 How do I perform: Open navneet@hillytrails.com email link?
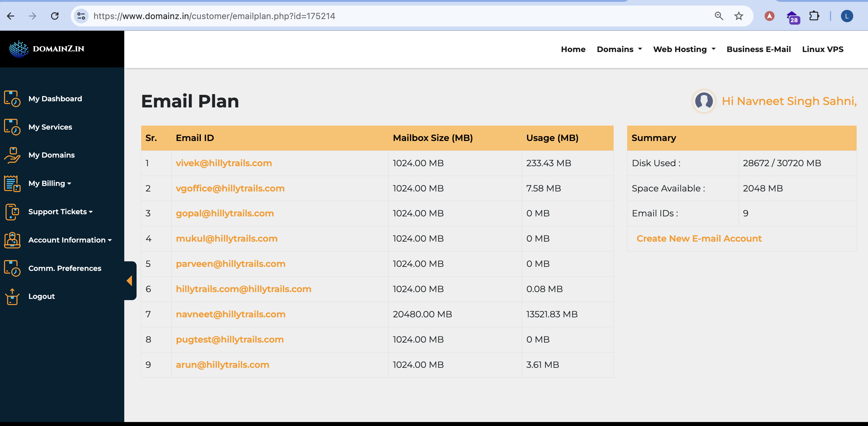(x=230, y=314)
